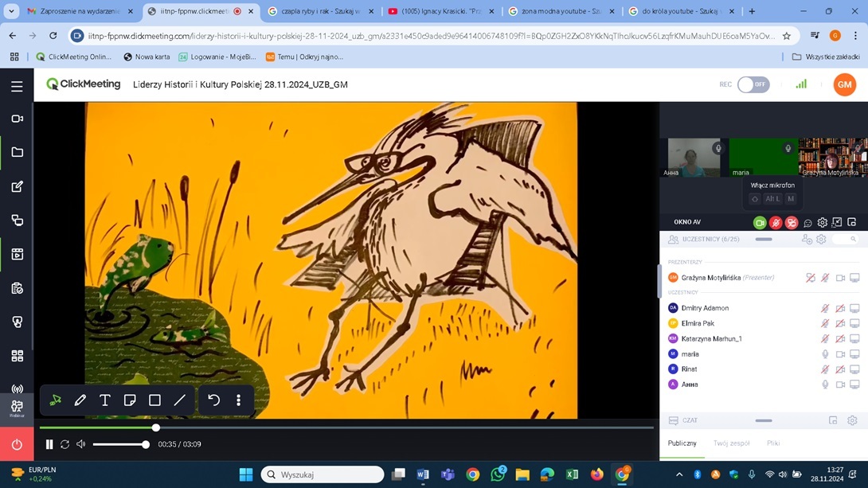The height and width of the screenshot is (488, 868).
Task: Detach the chat panel window
Action: tap(833, 420)
